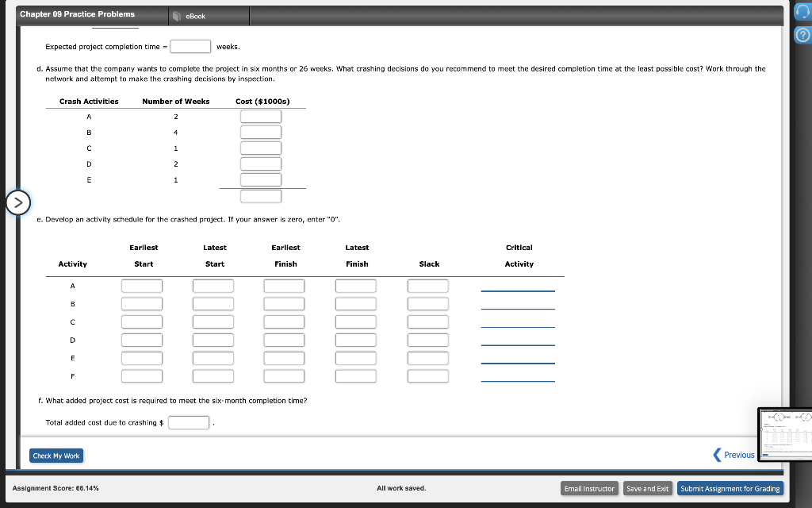Select Latest Start field for activity F

(x=213, y=375)
